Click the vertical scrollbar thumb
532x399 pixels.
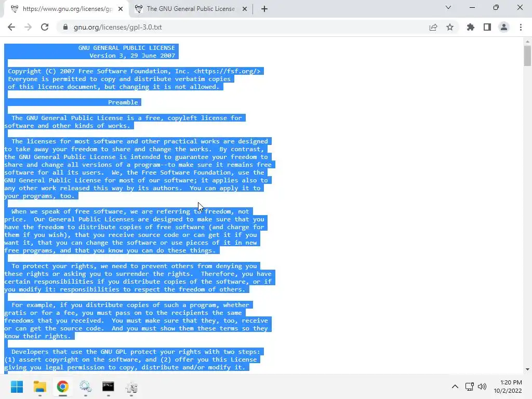527,55
